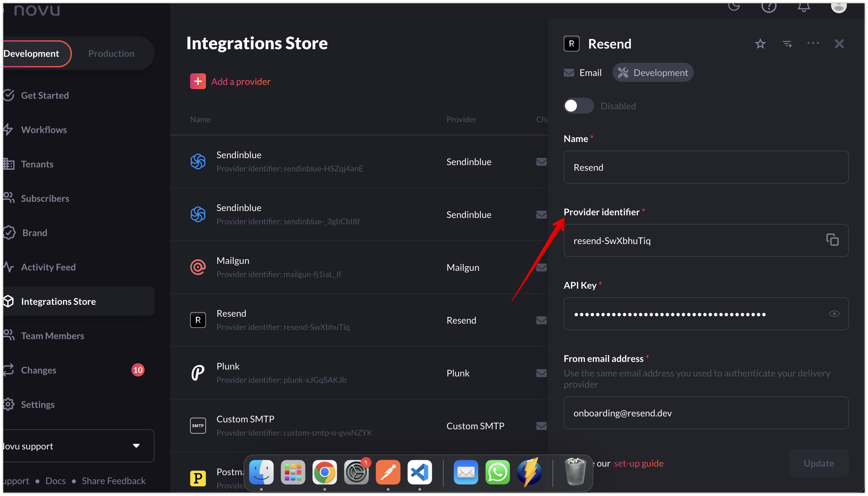
Task: Open Google Chrome from the dock
Action: [x=324, y=472]
